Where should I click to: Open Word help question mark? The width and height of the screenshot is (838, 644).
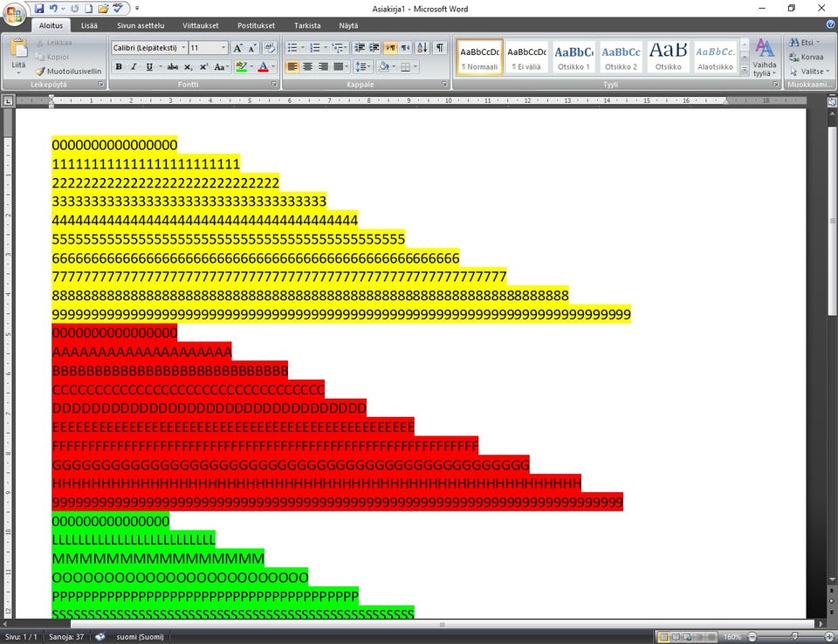[x=830, y=24]
